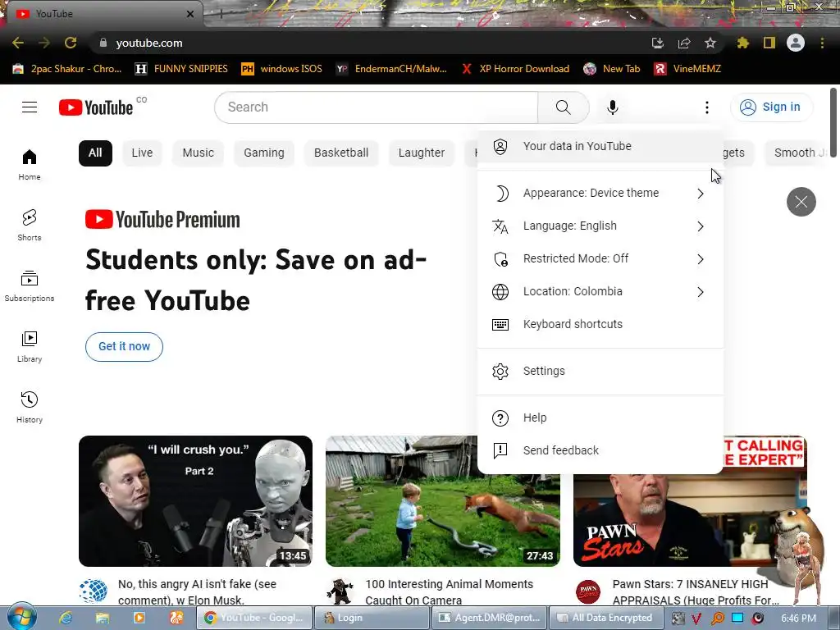Select Your data in YouTube
840x630 pixels.
600,146
